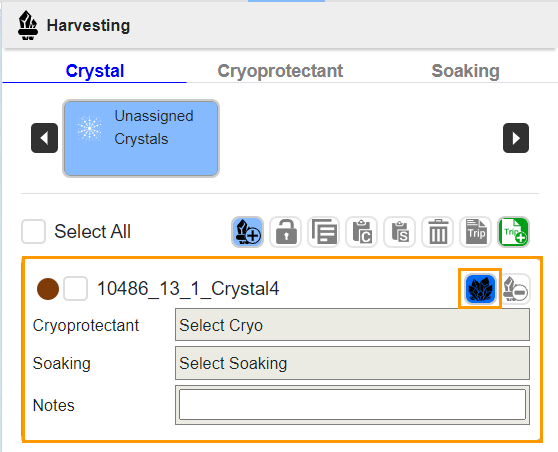This screenshot has height=452, width=558.
Task: Switch to the Cryoprotectant tab
Action: (x=280, y=71)
